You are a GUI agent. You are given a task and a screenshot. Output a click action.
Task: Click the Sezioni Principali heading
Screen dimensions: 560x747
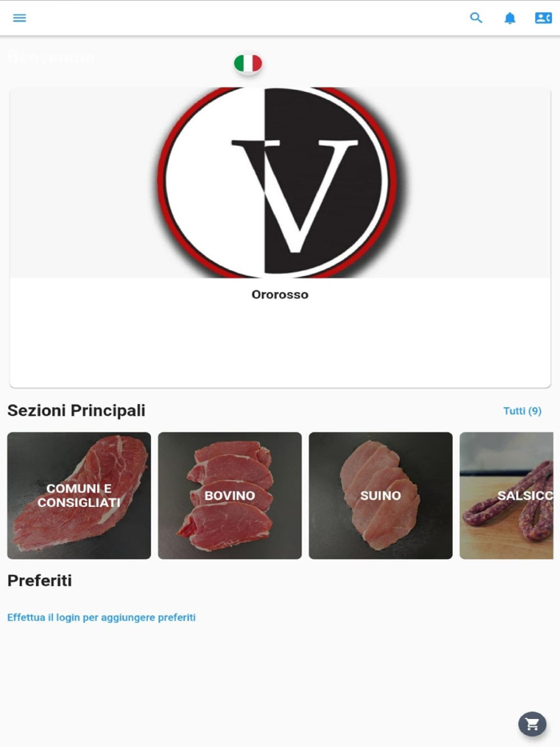click(76, 410)
